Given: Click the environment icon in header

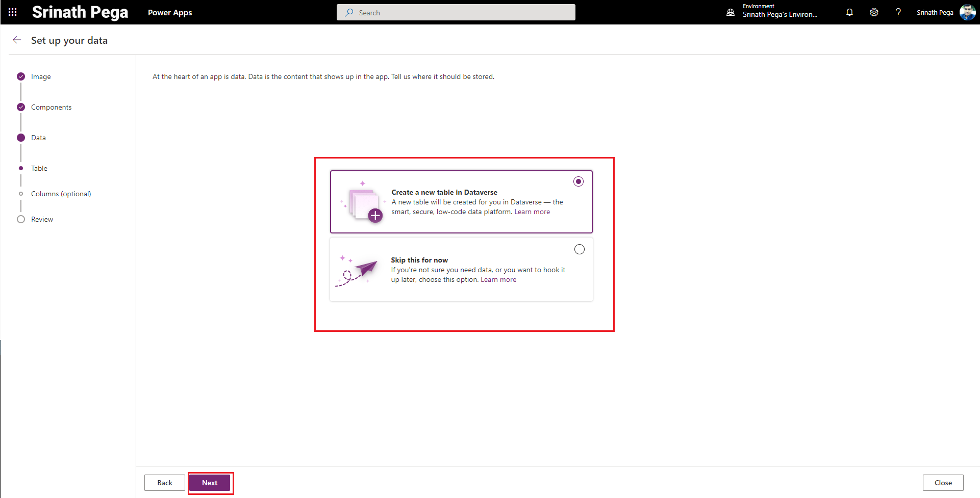Looking at the screenshot, I should (x=731, y=13).
